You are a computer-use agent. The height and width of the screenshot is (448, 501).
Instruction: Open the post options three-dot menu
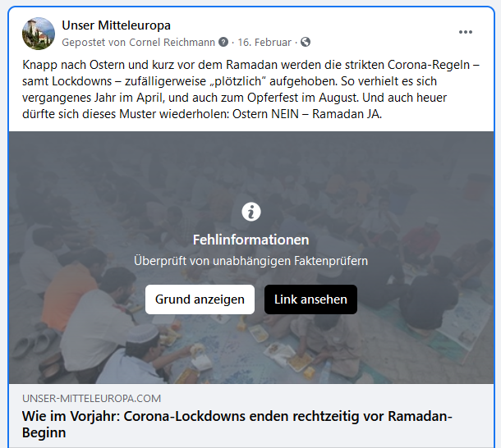point(465,32)
